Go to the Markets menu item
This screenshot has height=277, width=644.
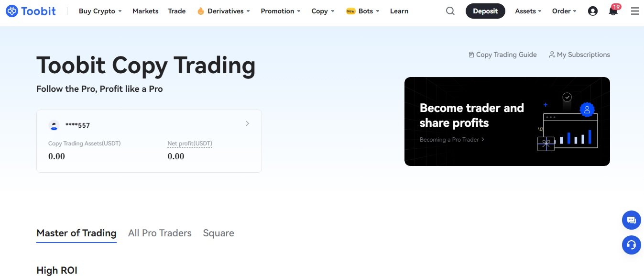coord(145,11)
